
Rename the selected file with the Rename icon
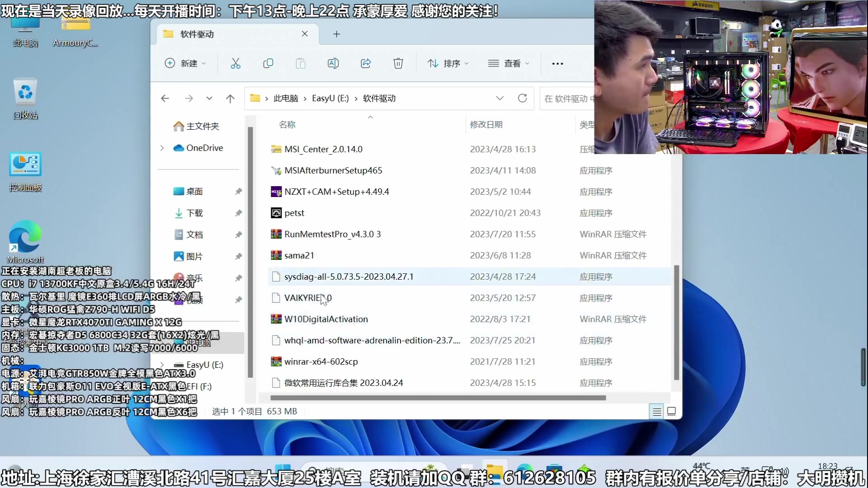pyautogui.click(x=333, y=63)
